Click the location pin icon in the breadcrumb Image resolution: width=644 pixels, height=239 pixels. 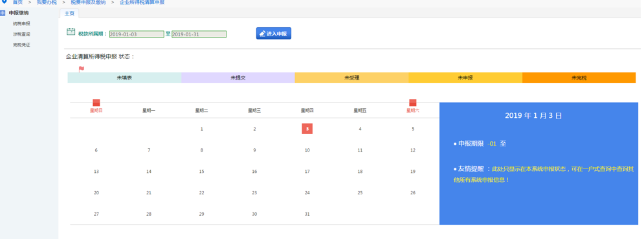tap(5, 2)
